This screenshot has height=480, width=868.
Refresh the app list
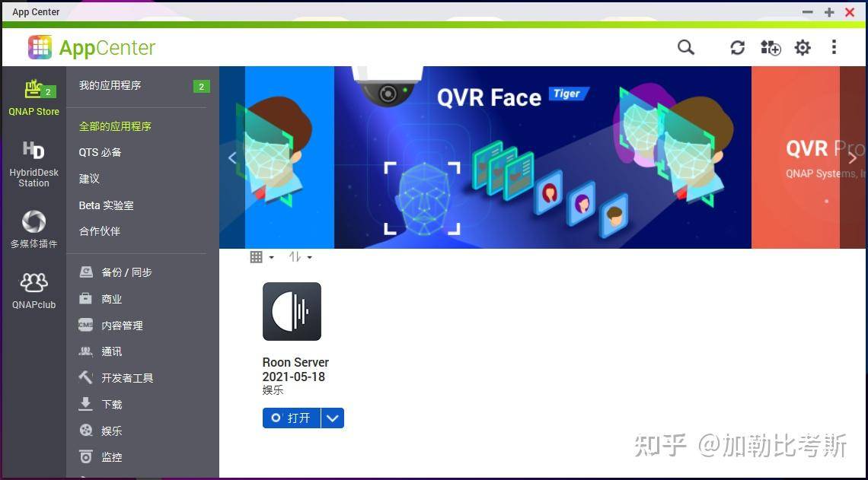737,48
